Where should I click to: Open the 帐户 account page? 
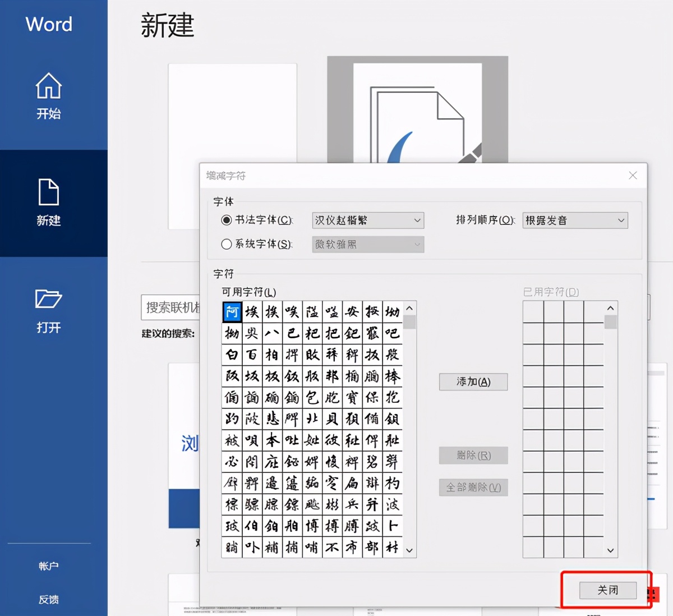[49, 566]
